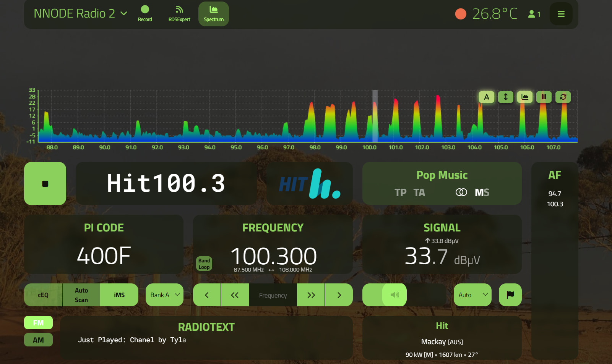The image size is (612, 364).
Task: Open the Bank A dropdown
Action: coord(164,295)
